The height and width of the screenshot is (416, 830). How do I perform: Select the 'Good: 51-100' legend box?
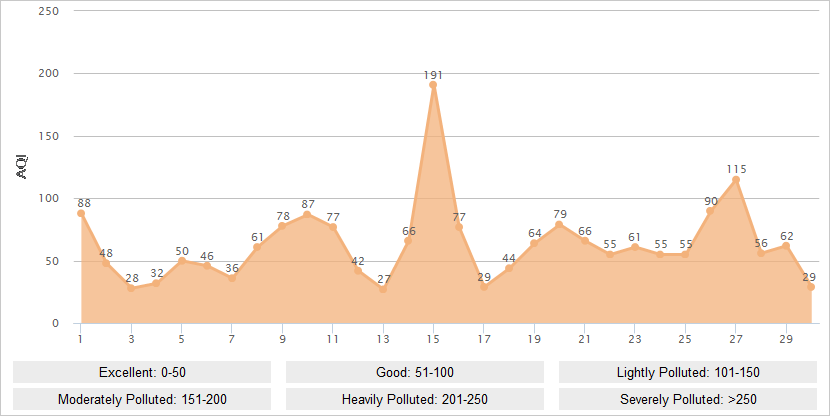tap(415, 372)
